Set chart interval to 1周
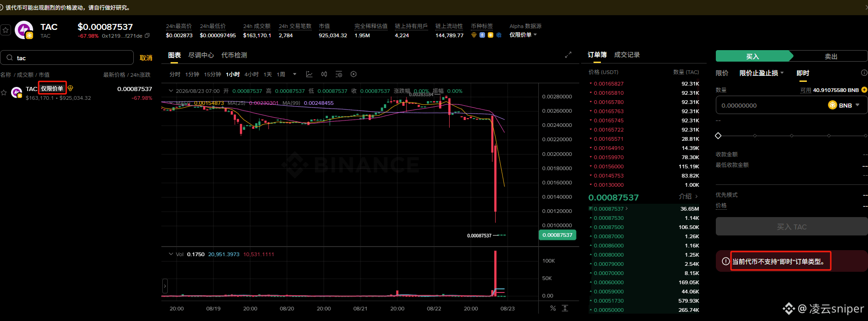 coord(281,74)
